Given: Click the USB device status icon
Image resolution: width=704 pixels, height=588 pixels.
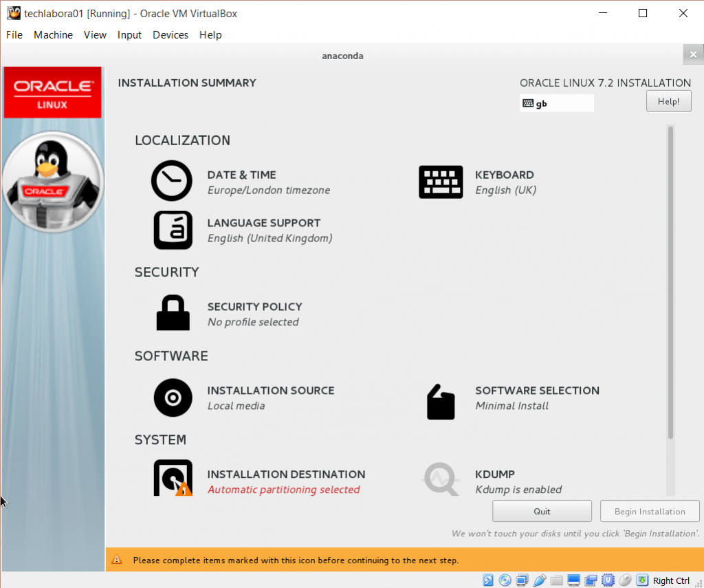Looking at the screenshot, I should pos(540,580).
